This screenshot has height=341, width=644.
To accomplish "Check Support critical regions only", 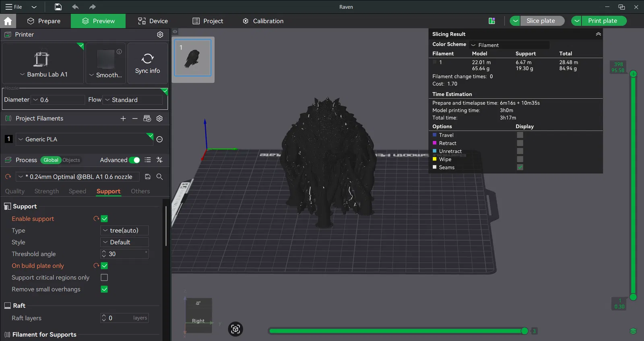I will 104,277.
